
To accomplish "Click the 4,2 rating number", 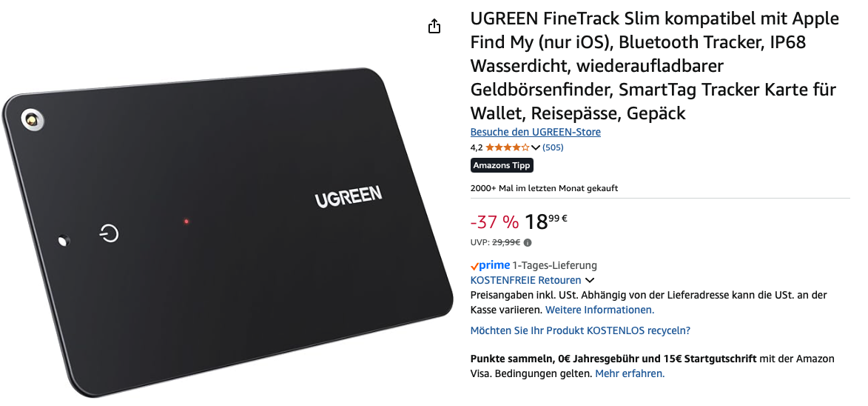I will [x=476, y=147].
